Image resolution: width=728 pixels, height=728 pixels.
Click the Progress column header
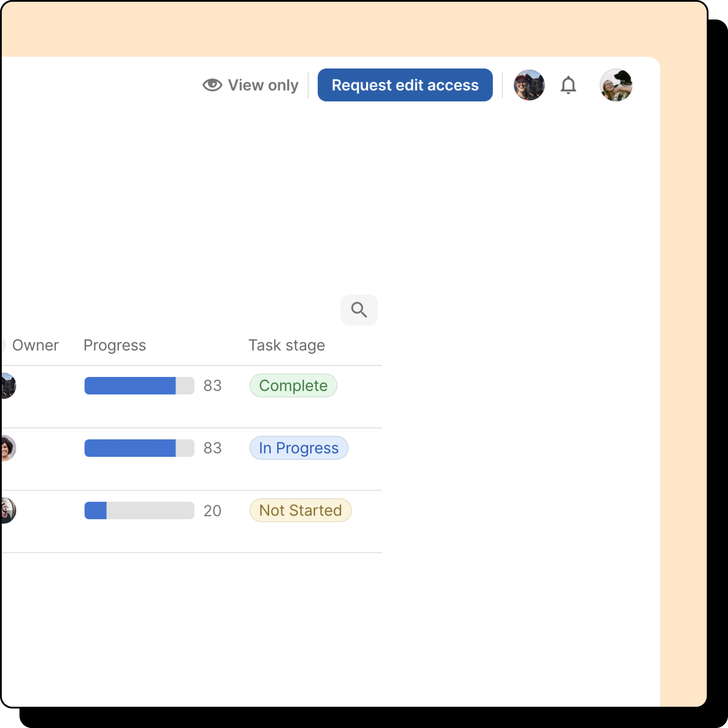tap(115, 345)
